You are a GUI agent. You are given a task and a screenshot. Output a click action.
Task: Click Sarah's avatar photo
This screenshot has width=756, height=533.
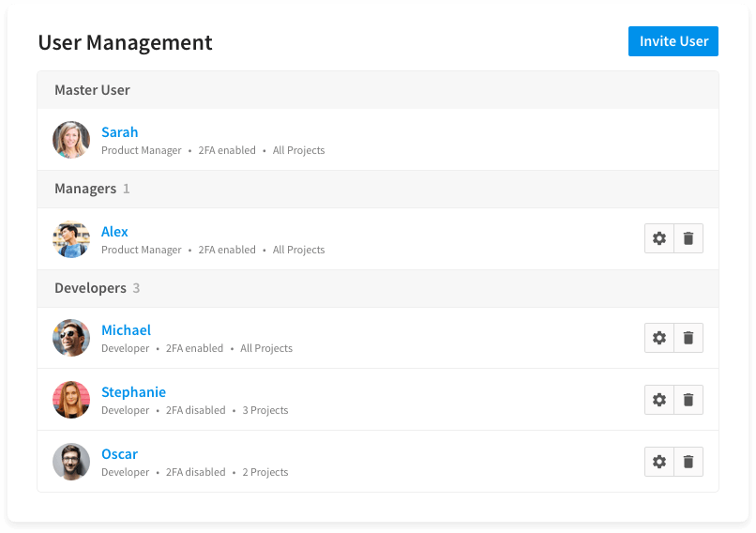71,140
